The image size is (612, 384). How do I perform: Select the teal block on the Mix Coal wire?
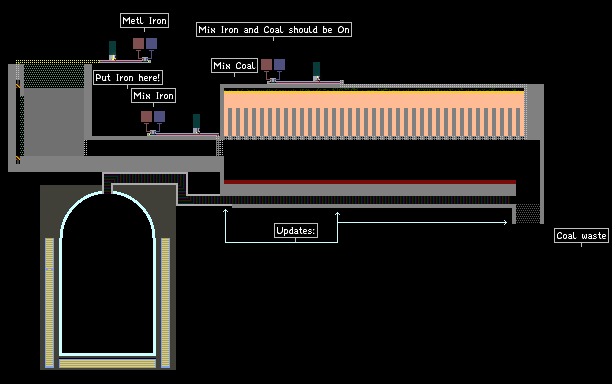317,69
